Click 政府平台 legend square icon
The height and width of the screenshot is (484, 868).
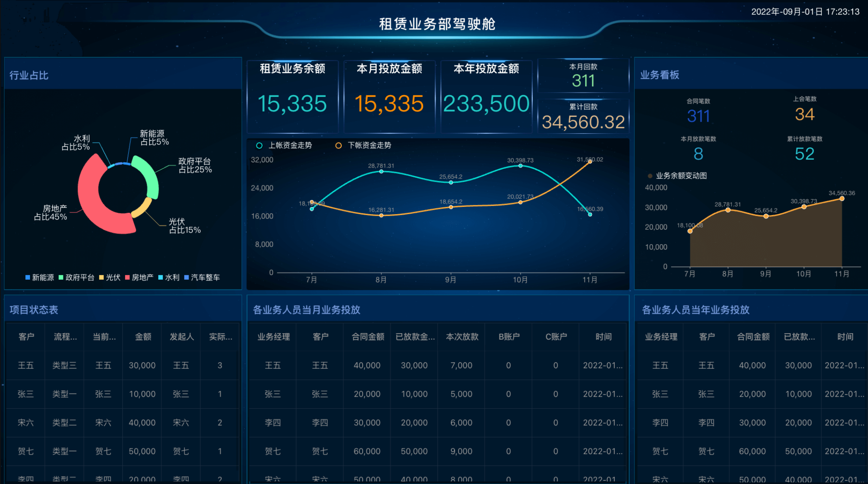[61, 278]
